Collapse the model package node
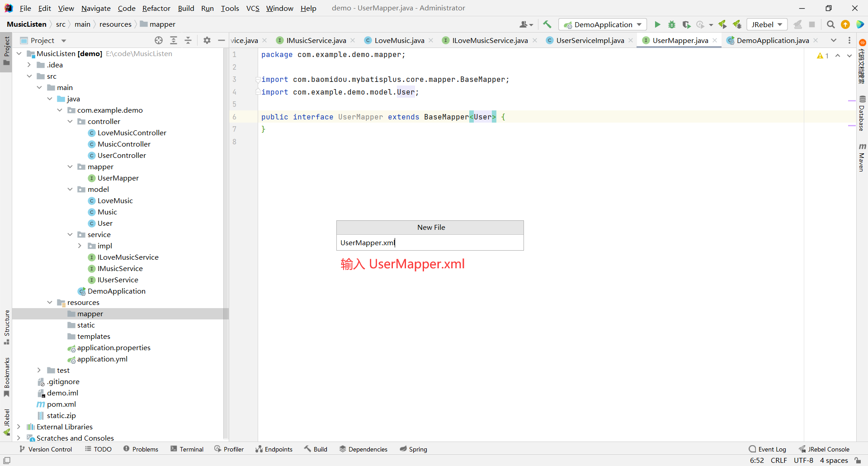868x466 pixels. click(x=70, y=189)
